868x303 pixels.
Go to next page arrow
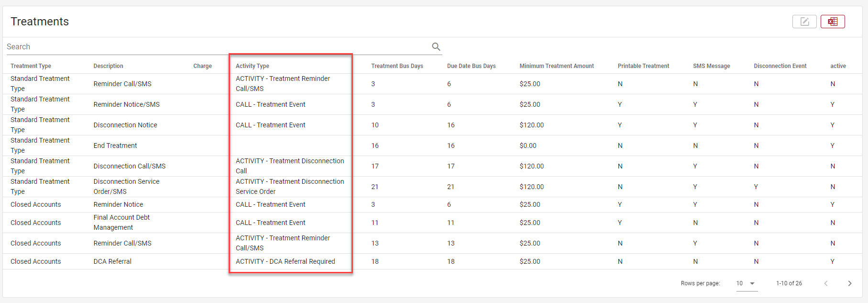click(849, 283)
